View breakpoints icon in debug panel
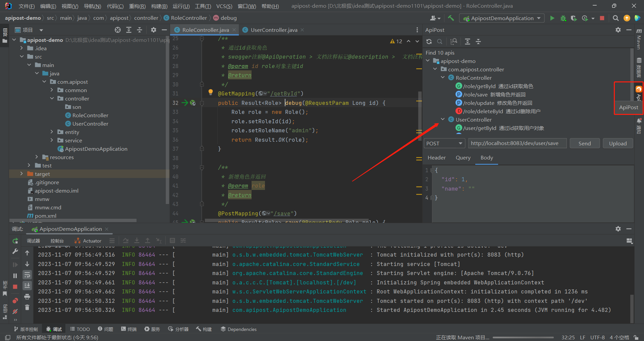 15,300
